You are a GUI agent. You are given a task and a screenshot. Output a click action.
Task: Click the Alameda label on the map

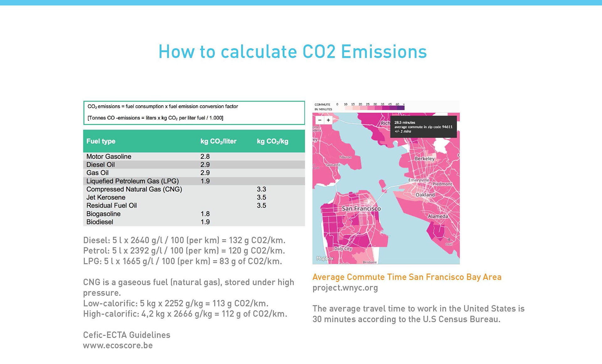438,216
